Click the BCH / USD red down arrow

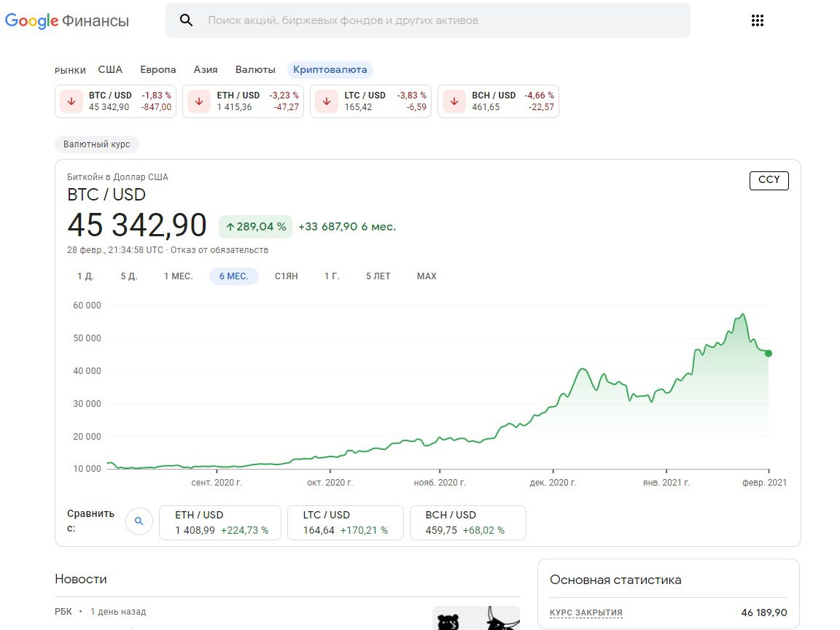pos(454,101)
